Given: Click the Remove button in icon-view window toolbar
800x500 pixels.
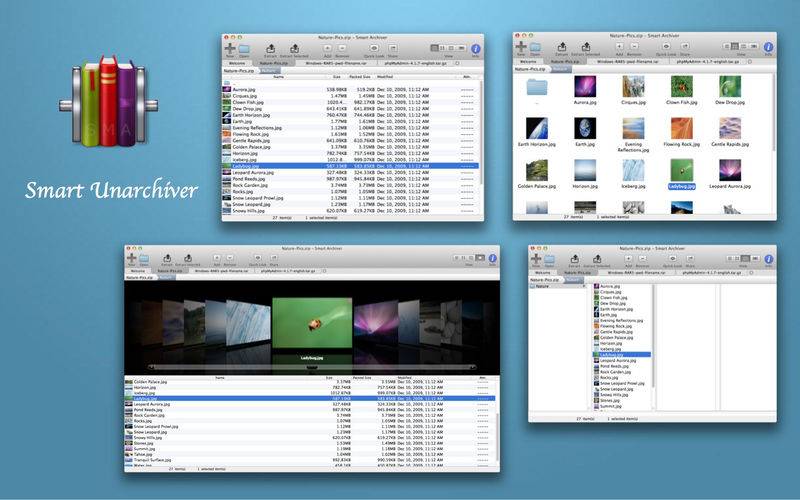Looking at the screenshot, I should point(634,46).
